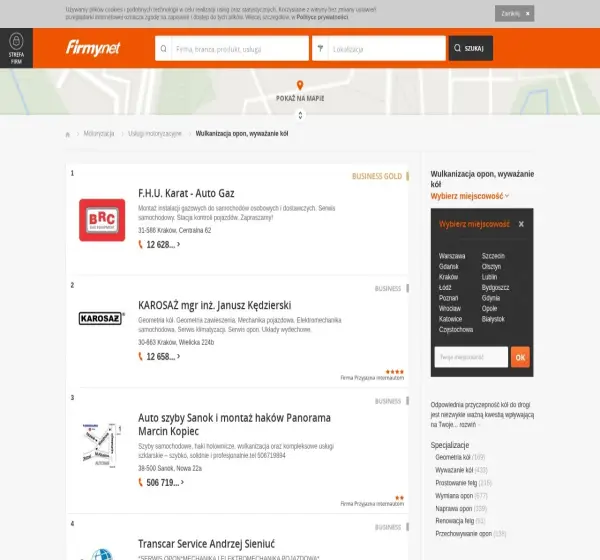Click KAROSAŻ four-star rating

395,372
